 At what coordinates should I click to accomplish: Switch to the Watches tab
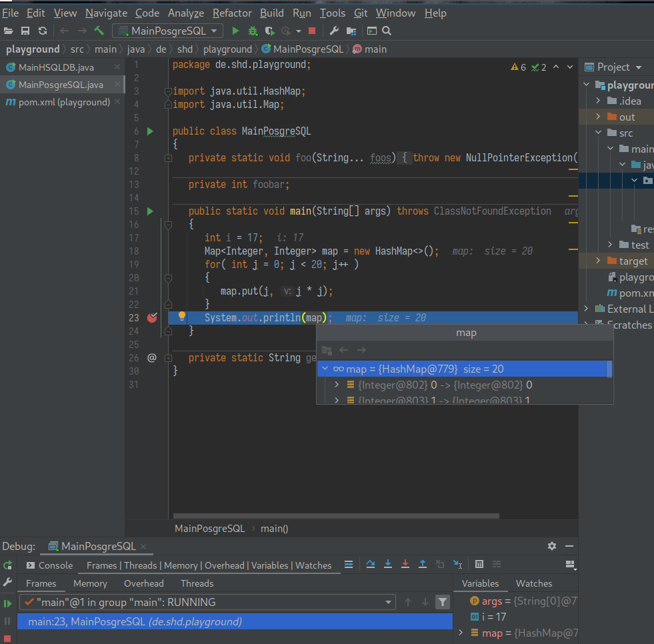[533, 583]
